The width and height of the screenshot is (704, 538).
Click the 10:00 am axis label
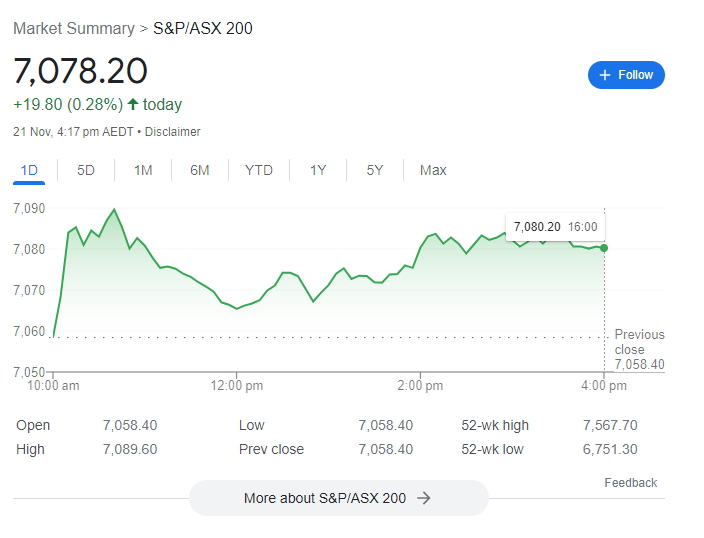(53, 386)
